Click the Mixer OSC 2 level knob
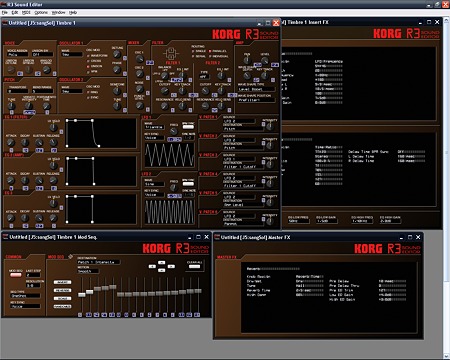 pos(139,74)
